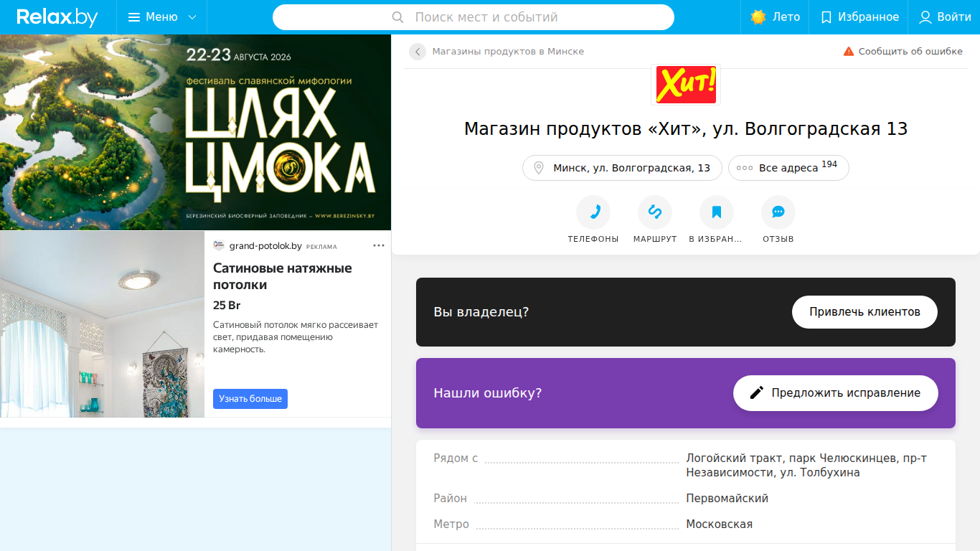Click the location pin icon
This screenshot has width=980, height=551.
(x=539, y=168)
